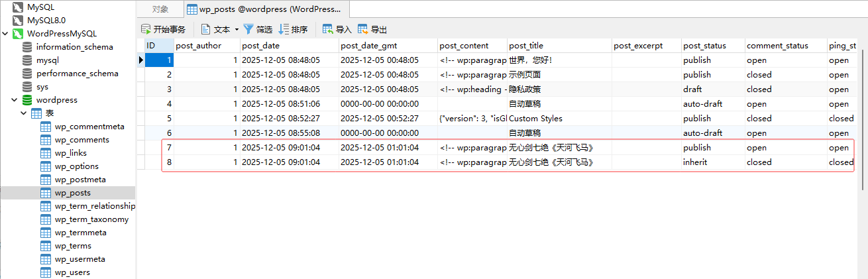Click the post_title cell 示例页面
868x279 pixels.
click(x=559, y=74)
